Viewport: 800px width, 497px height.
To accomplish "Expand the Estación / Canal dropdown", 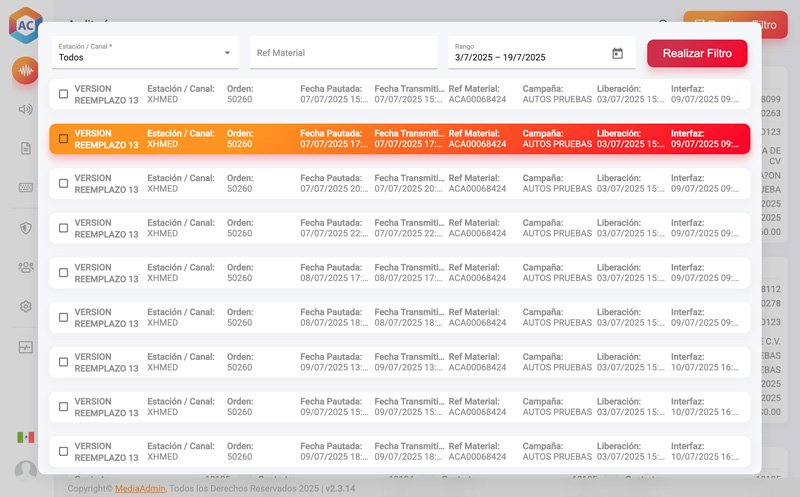I will [x=144, y=53].
